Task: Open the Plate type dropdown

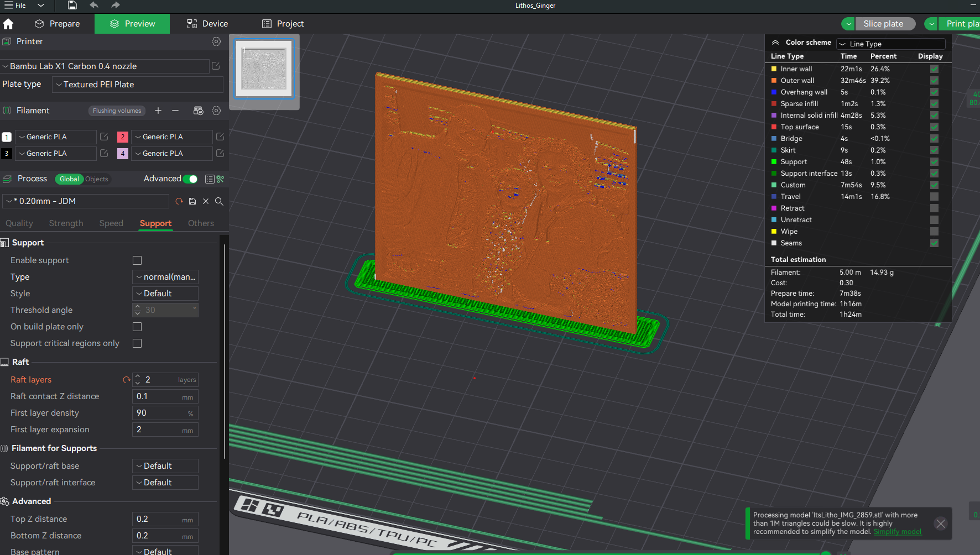Action: [137, 84]
